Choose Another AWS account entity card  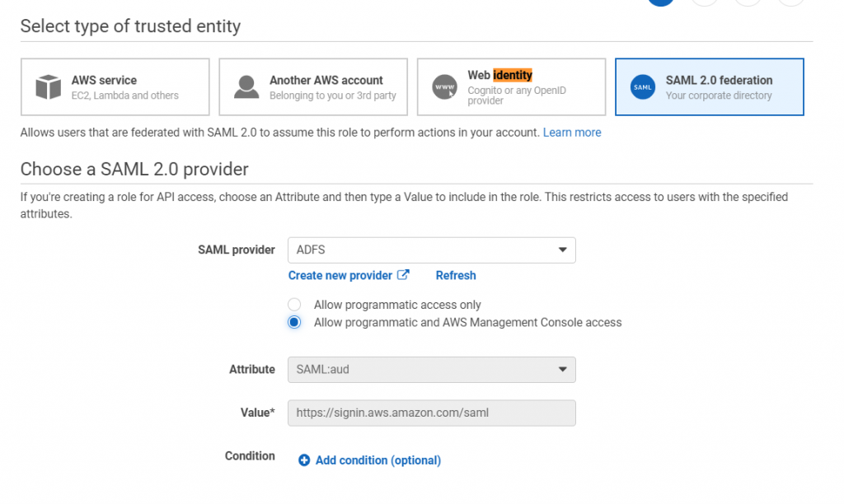pyautogui.click(x=312, y=86)
